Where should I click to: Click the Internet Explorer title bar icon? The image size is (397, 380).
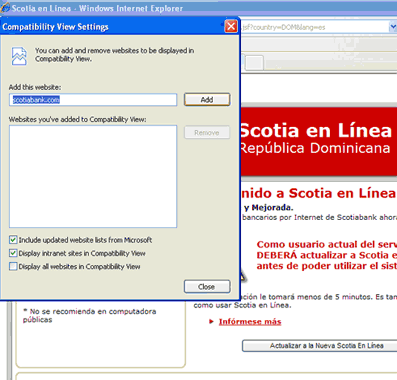tap(5, 7)
